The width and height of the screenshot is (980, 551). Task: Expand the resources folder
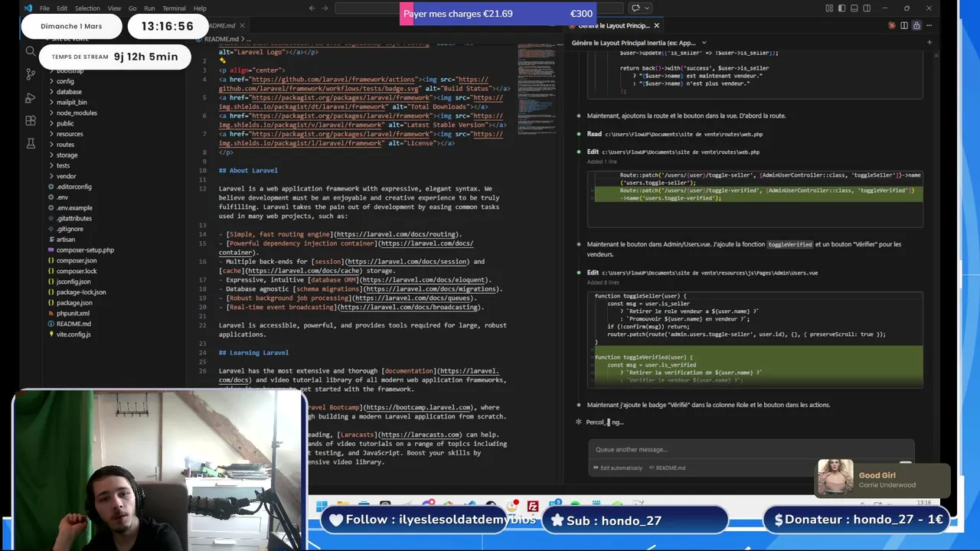click(70, 134)
